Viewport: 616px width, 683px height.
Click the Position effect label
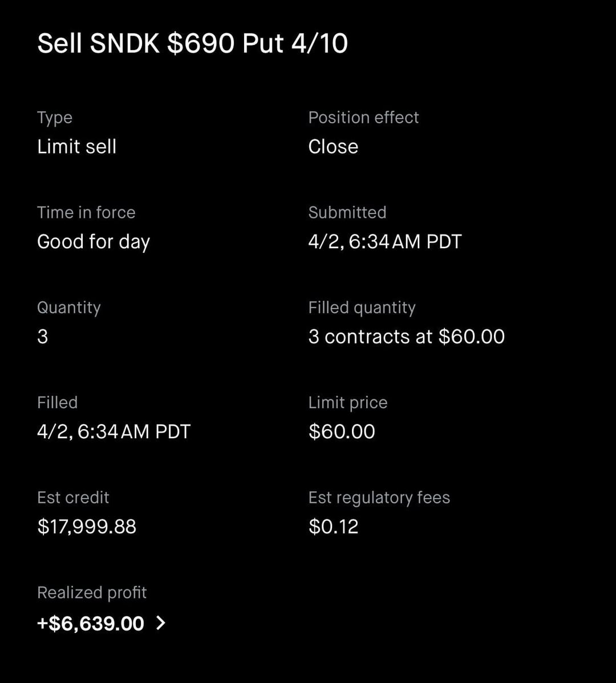click(363, 118)
